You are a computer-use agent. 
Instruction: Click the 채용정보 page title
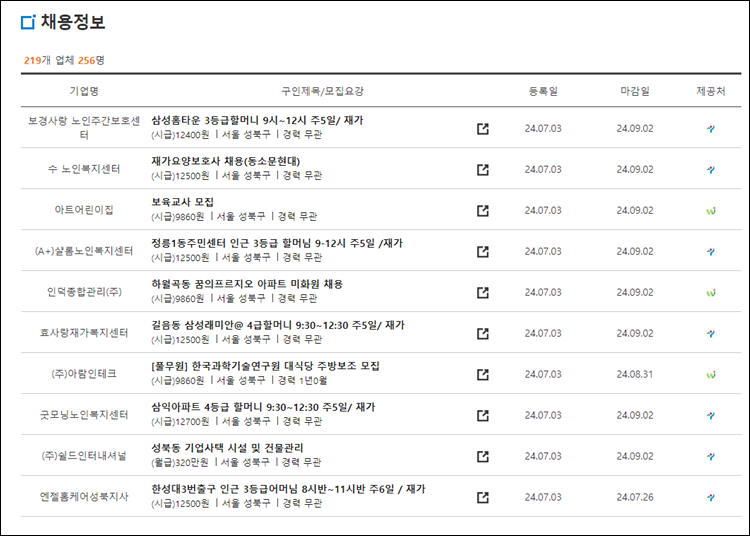click(x=73, y=22)
